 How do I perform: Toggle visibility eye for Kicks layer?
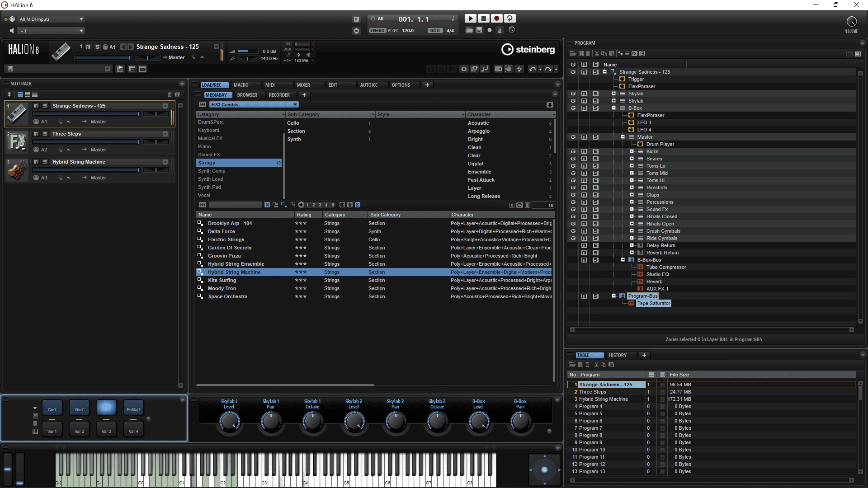573,151
